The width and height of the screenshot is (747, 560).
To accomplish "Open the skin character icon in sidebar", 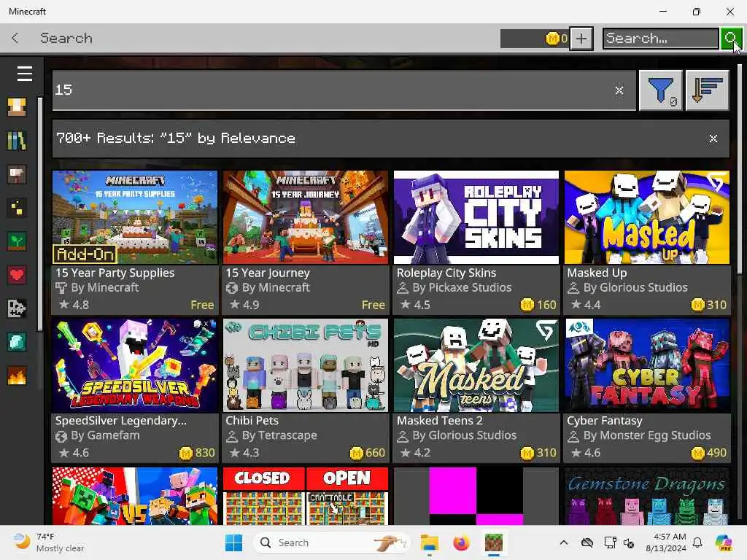I will (x=17, y=107).
